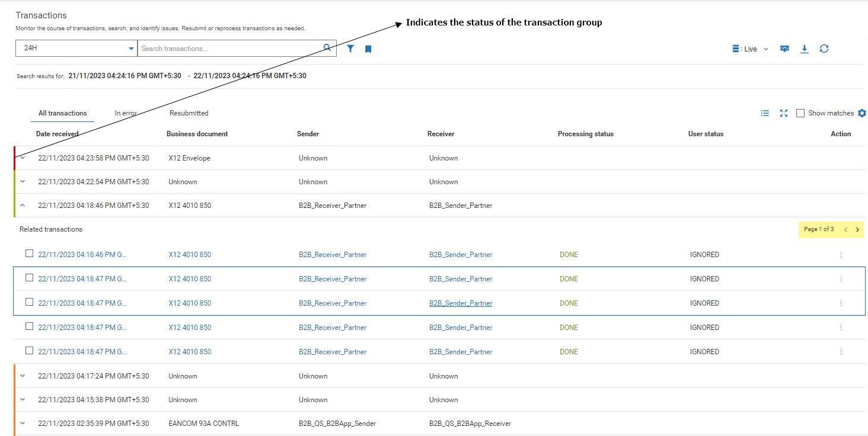Open action menu of last related transaction row
This screenshot has height=436, width=868.
pyautogui.click(x=841, y=351)
